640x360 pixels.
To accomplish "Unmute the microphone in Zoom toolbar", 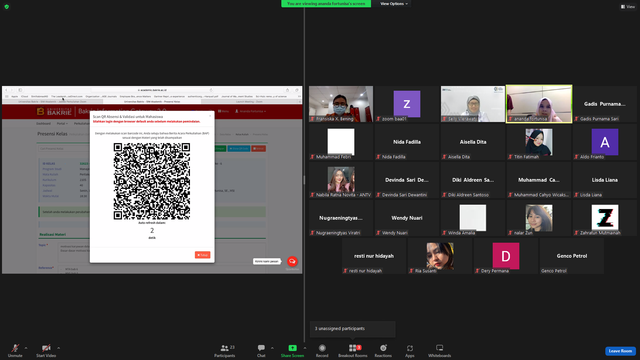I will 15,350.
